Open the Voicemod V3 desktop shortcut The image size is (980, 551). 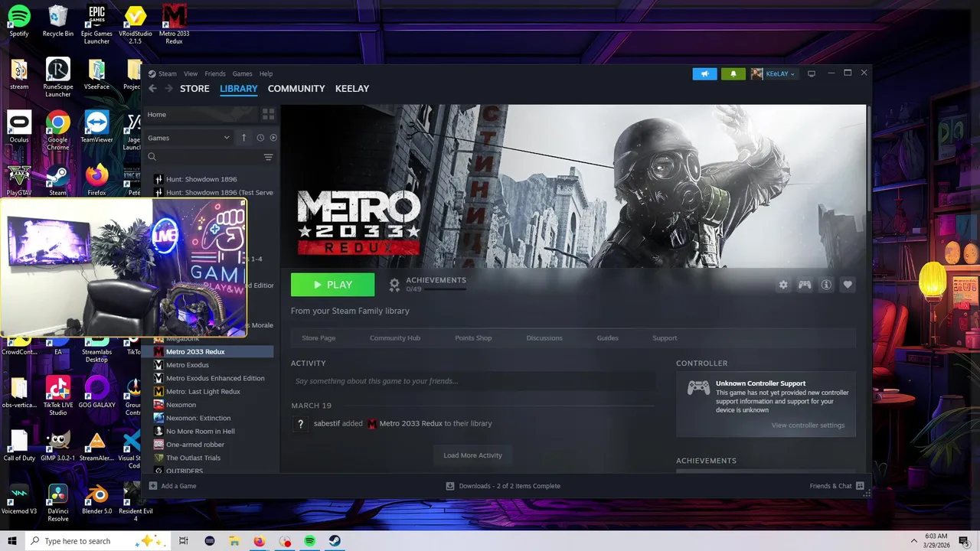click(x=19, y=498)
